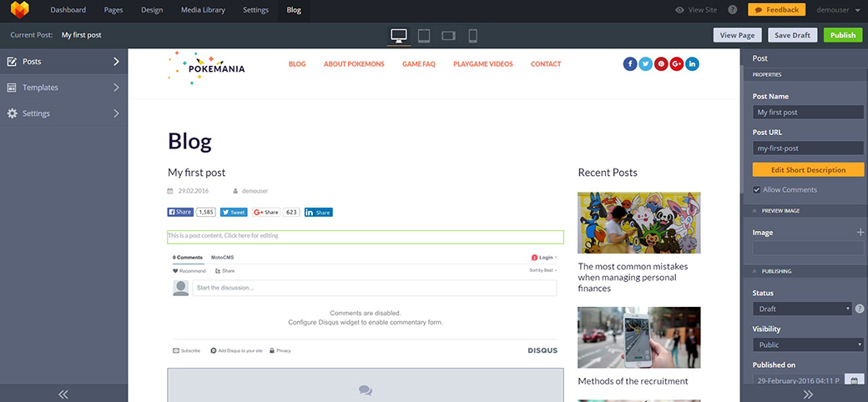Switch to portrait tablet preview
This screenshot has width=868, height=402.
coord(424,35)
